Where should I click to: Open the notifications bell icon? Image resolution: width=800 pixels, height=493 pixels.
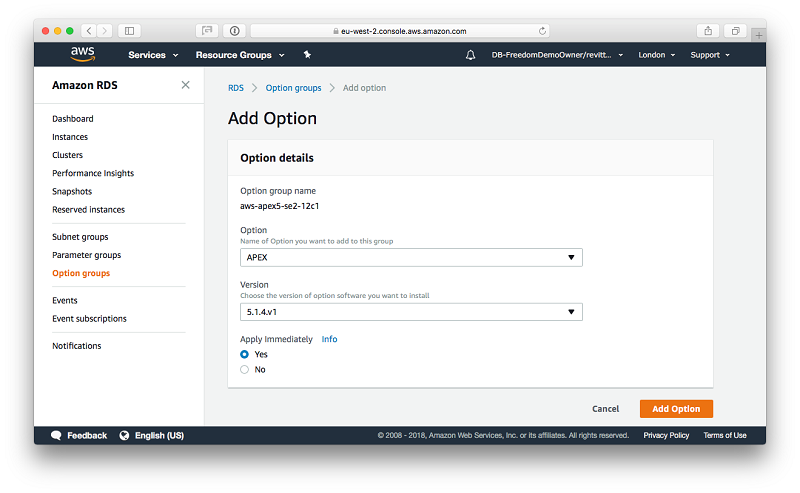[x=470, y=55]
